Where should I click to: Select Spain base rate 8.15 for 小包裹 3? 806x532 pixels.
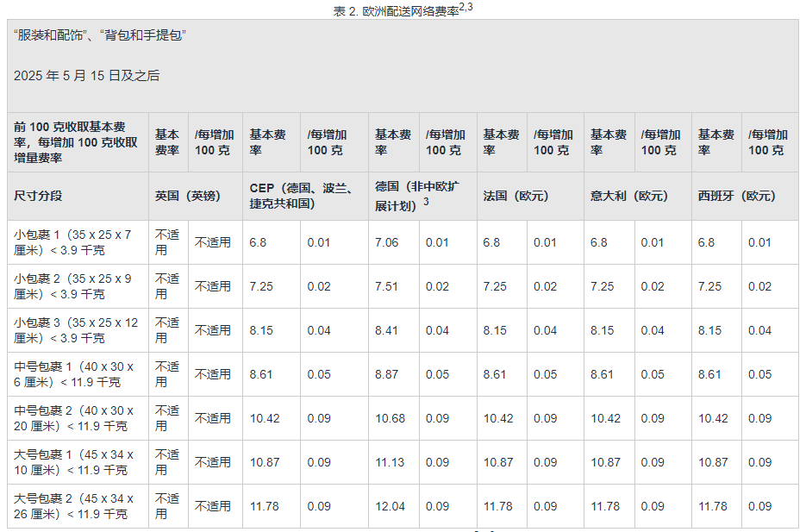pos(709,330)
